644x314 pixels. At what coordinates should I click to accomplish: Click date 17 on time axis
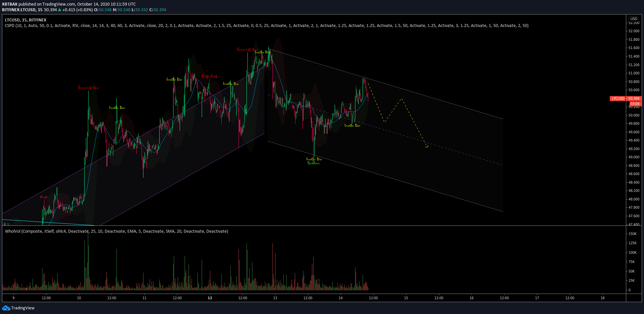tap(537, 298)
